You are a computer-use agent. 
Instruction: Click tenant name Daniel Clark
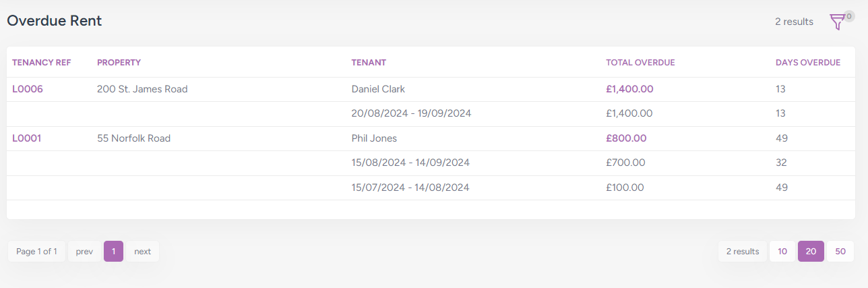pos(378,89)
